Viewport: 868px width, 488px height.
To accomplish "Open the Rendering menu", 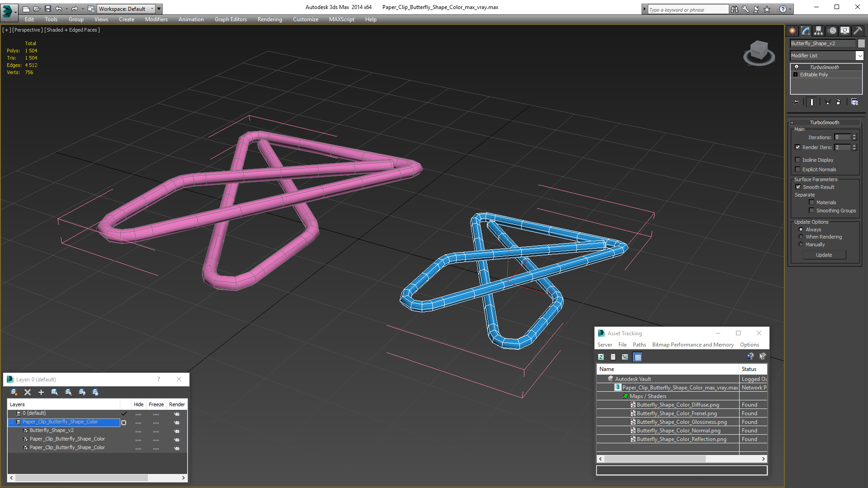I will click(269, 19).
